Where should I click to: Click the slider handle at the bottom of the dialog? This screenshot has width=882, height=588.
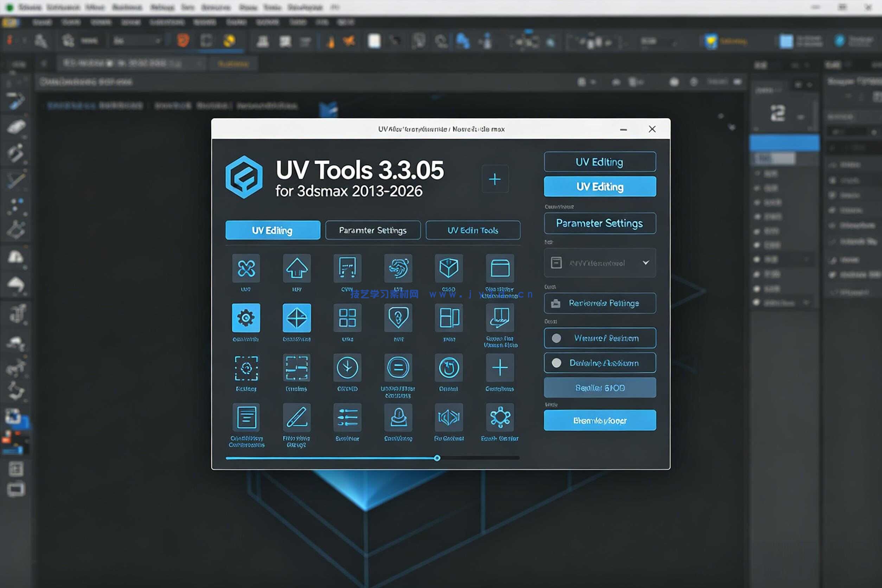pyautogui.click(x=437, y=458)
